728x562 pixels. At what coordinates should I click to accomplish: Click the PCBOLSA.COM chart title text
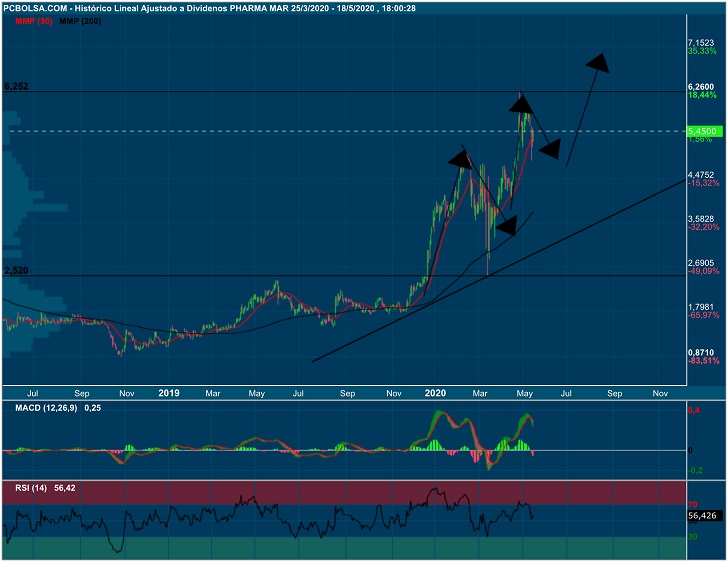tap(209, 8)
